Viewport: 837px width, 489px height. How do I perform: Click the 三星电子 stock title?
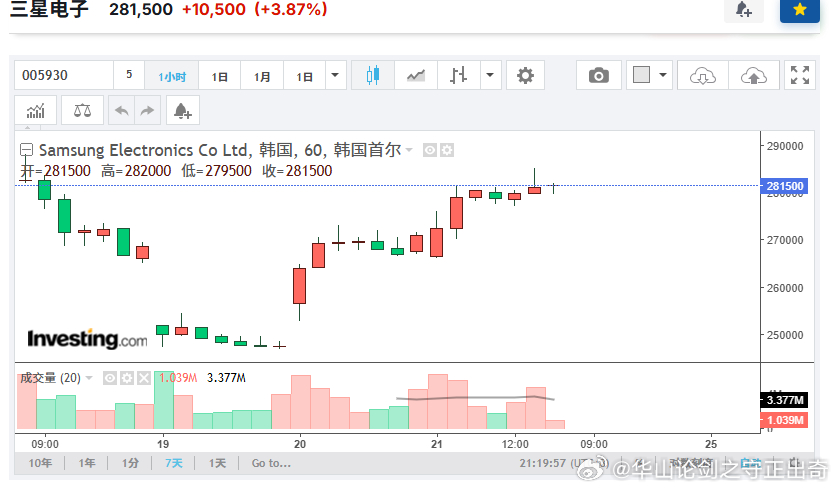coord(49,9)
